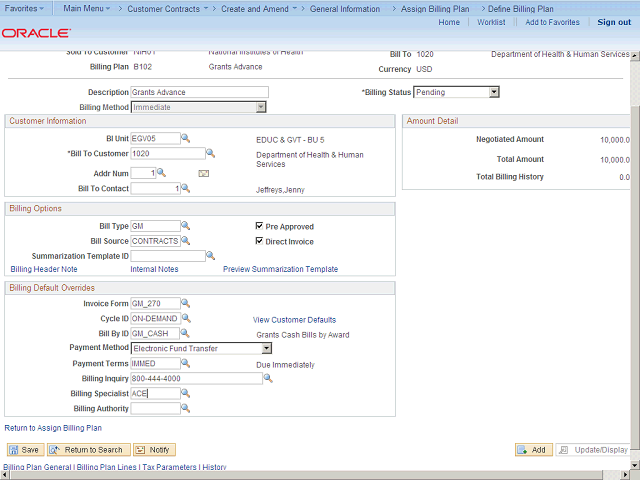640x480 pixels.
Task: Click the envelope address icon beside Addr Num
Action: tap(203, 173)
